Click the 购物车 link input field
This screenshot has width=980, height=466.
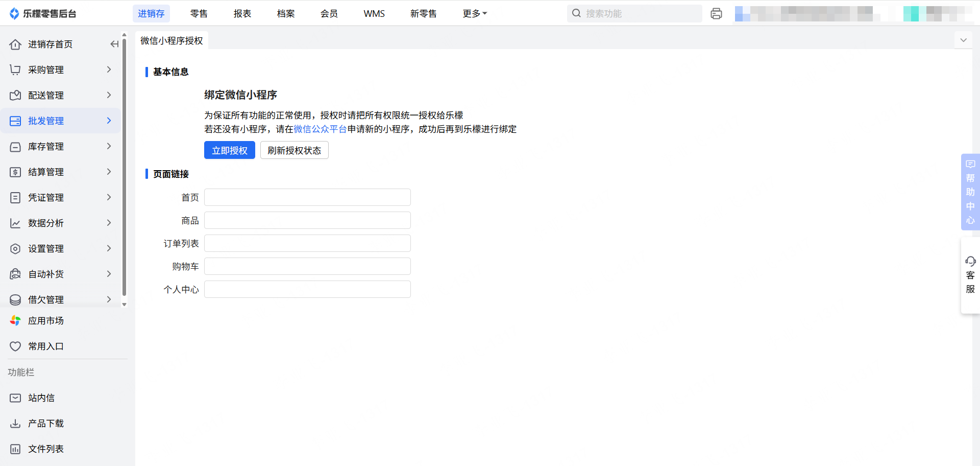click(307, 266)
